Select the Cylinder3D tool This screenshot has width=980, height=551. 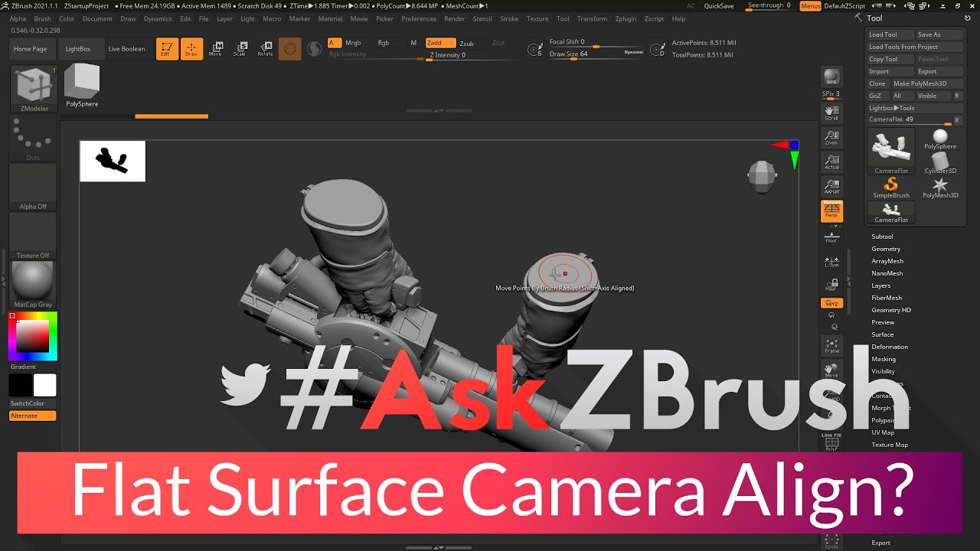(940, 163)
